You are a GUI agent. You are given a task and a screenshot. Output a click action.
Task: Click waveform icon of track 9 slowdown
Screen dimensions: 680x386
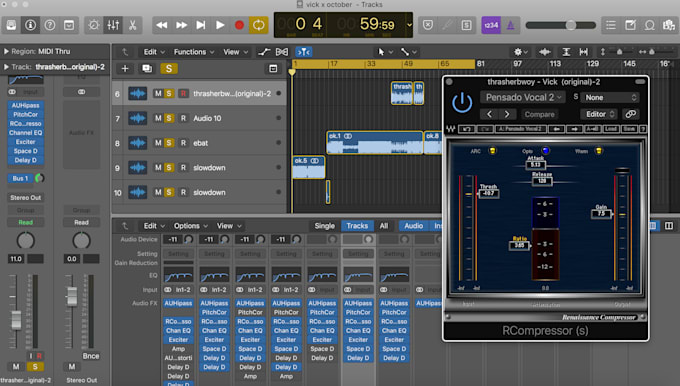coord(137,167)
